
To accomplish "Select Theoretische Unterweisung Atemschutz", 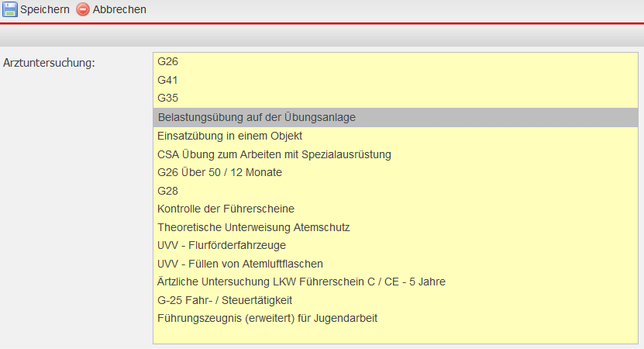I will pyautogui.click(x=253, y=228).
